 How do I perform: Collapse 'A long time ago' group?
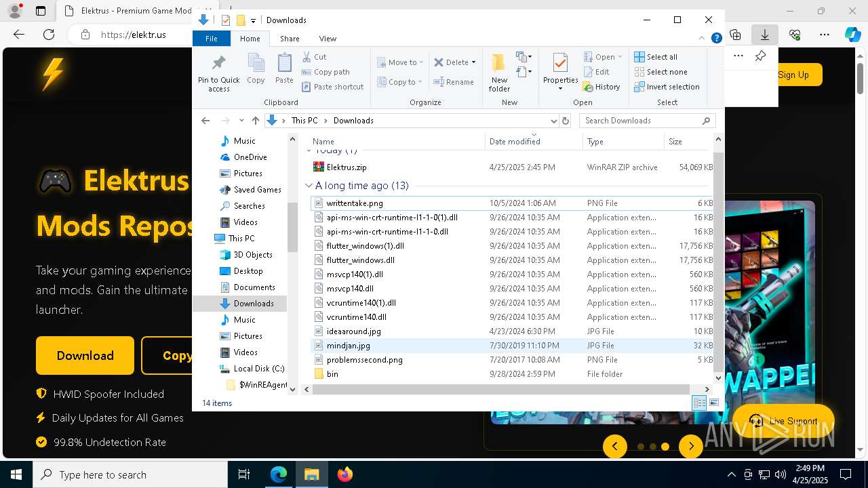point(309,185)
